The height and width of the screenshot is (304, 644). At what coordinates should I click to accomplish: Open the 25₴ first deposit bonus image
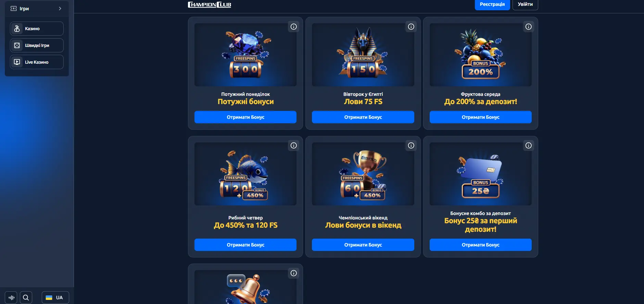[x=481, y=174]
